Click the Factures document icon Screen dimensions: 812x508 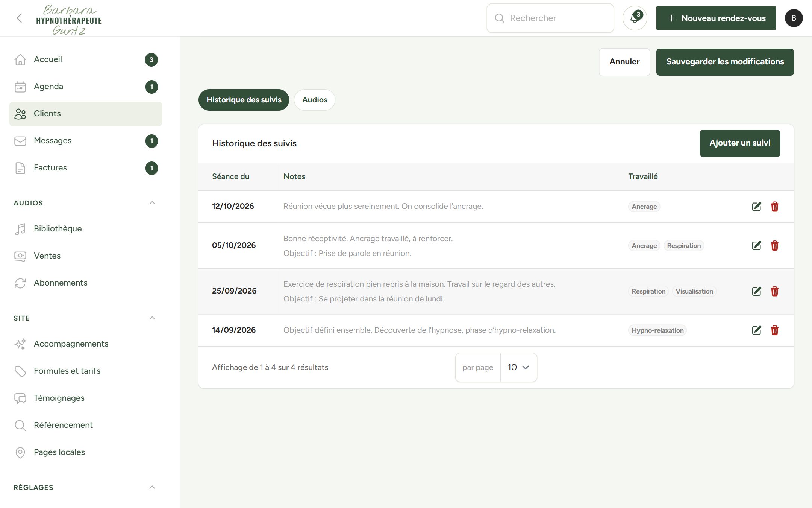pyautogui.click(x=20, y=168)
